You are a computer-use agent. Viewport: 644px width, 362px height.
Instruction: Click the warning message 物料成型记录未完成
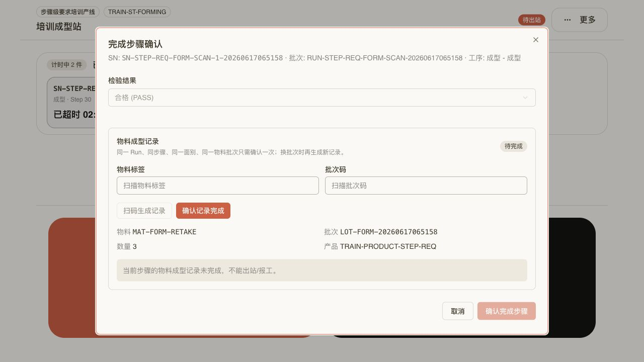[322, 270]
